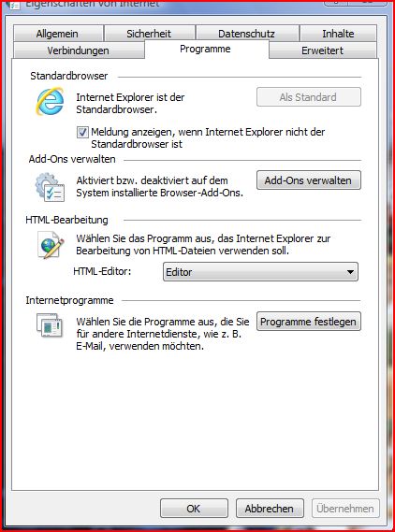Viewport: 395px width, 532px height.
Task: Toggle 'Meldung anzeigen' default browser checkbox
Action: tap(82, 133)
